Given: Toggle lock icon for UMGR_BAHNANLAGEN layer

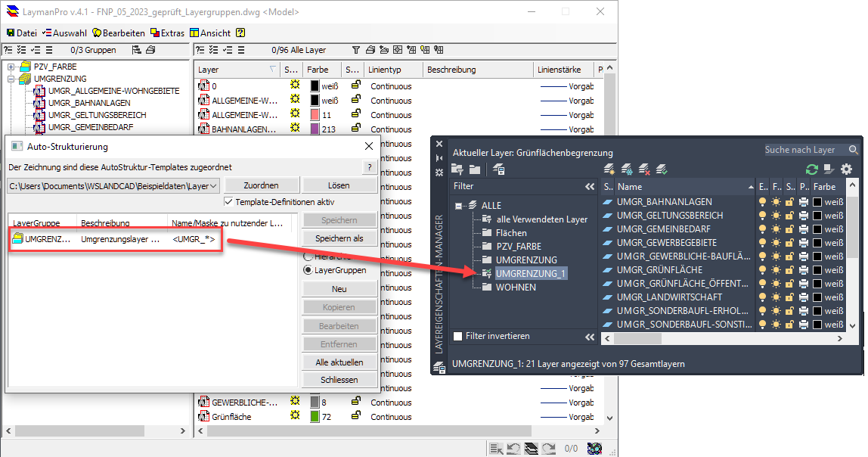Looking at the screenshot, I should coord(789,202).
